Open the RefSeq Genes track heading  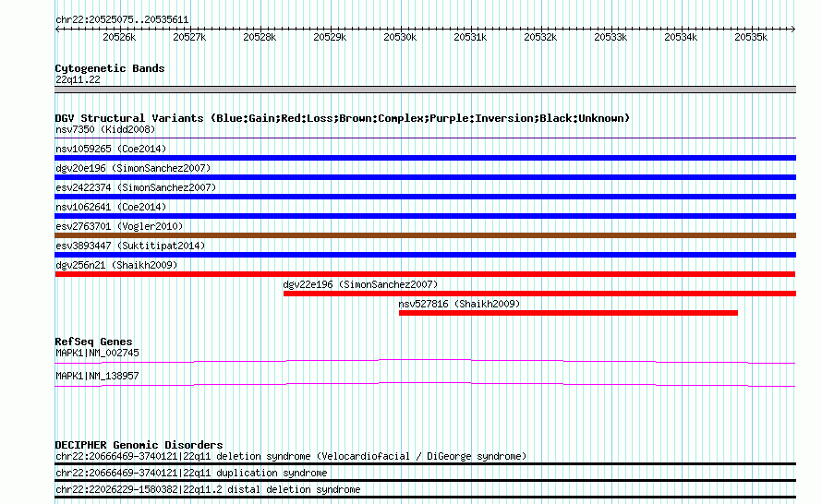tap(93, 342)
